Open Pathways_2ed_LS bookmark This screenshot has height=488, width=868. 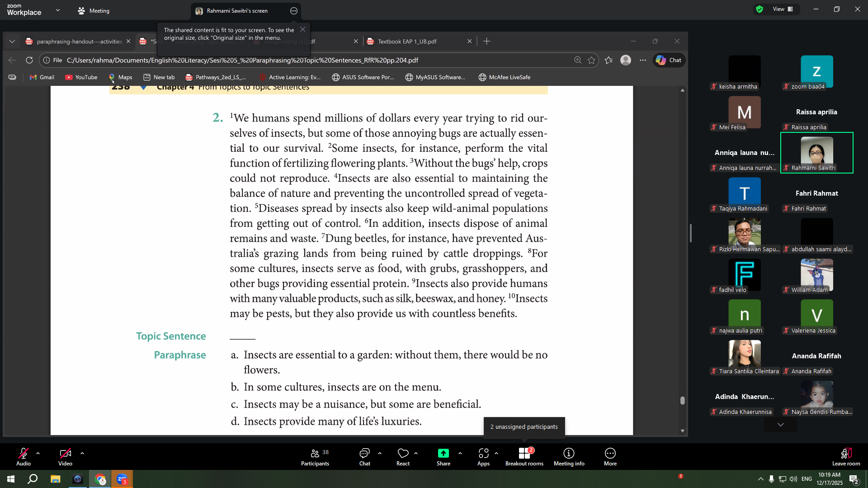[x=216, y=77]
